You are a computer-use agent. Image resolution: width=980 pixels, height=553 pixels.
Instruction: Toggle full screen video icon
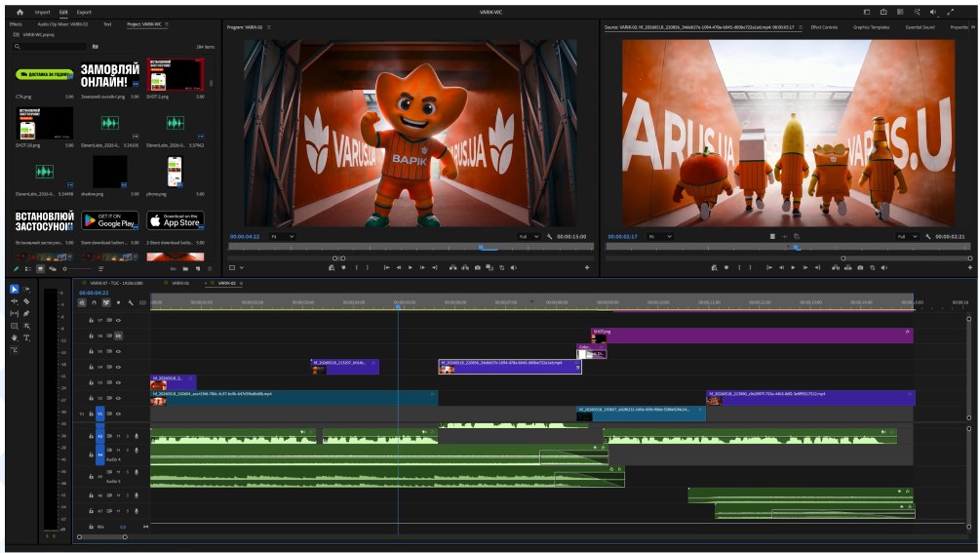951,12
